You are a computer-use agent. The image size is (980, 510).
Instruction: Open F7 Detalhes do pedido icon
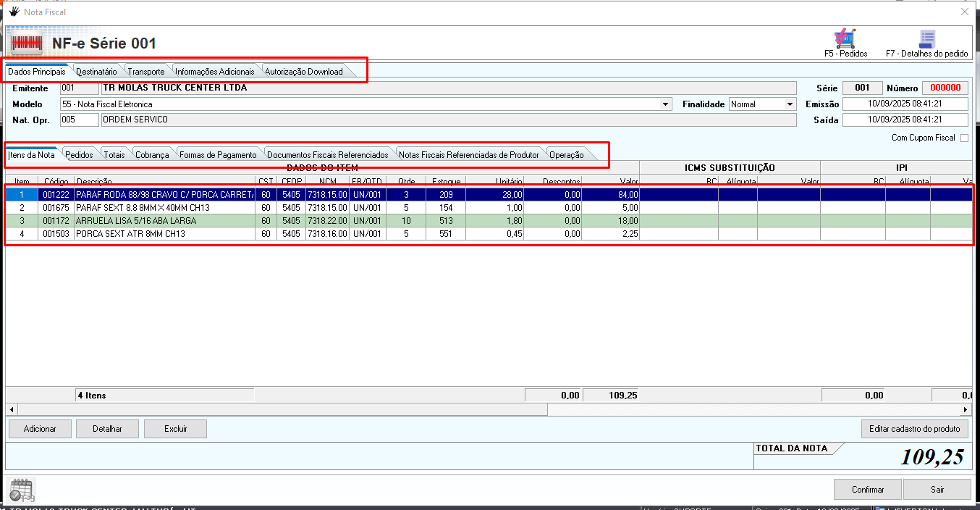(926, 39)
